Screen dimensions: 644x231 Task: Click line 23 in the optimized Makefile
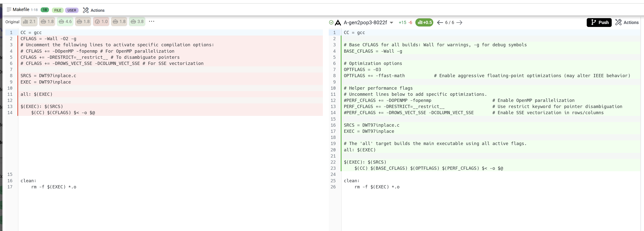(429, 169)
